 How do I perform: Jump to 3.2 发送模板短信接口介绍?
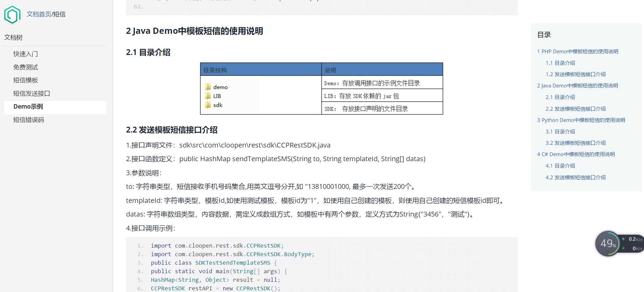575,143
